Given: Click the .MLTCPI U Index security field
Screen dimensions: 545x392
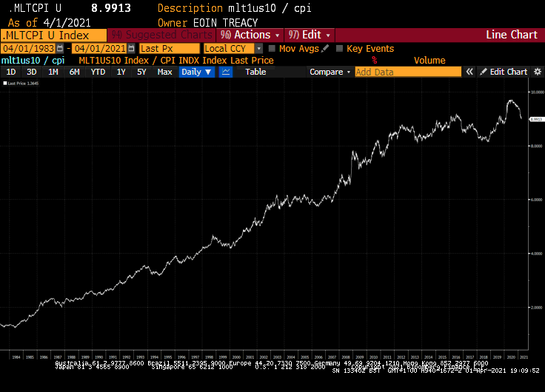Looking at the screenshot, I should 53,35.
